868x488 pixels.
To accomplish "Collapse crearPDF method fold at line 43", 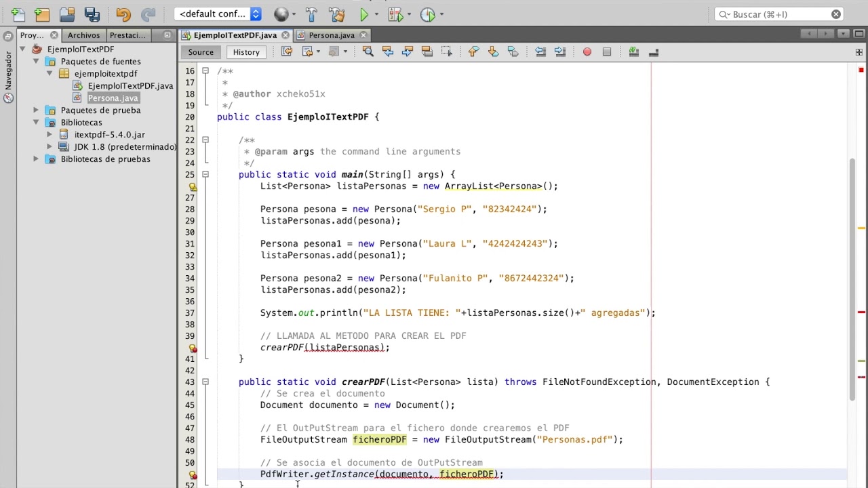I will [205, 382].
